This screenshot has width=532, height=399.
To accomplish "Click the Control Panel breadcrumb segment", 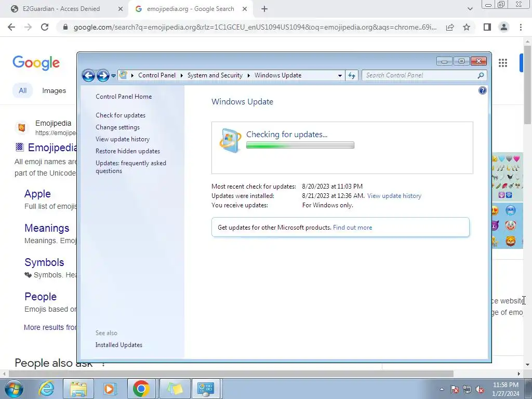I will (157, 75).
